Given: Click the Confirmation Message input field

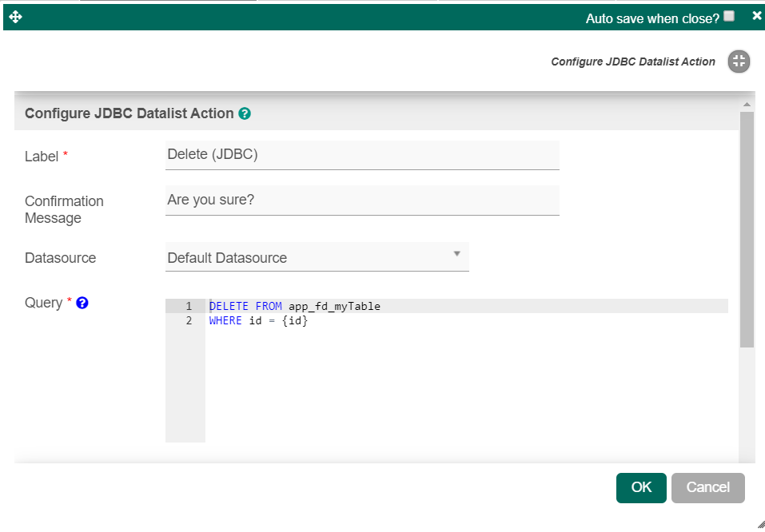Looking at the screenshot, I should pos(361,200).
